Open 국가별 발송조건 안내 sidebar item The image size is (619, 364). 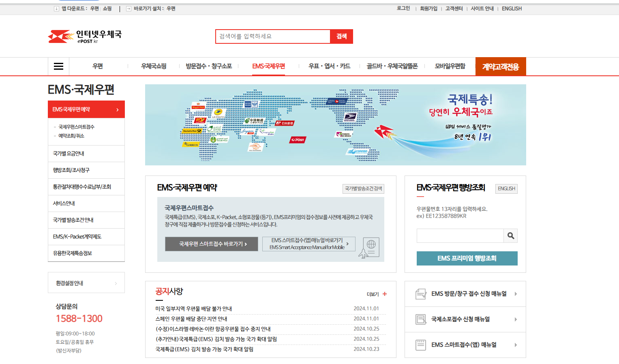[86, 220]
